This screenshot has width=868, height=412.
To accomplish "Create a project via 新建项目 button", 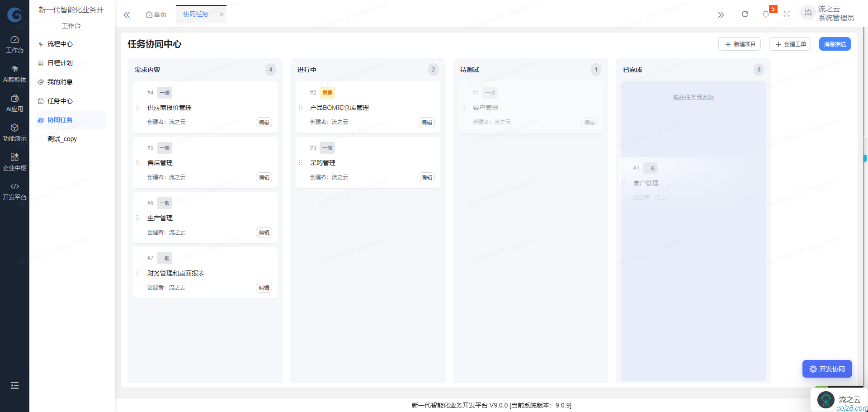I will [740, 44].
